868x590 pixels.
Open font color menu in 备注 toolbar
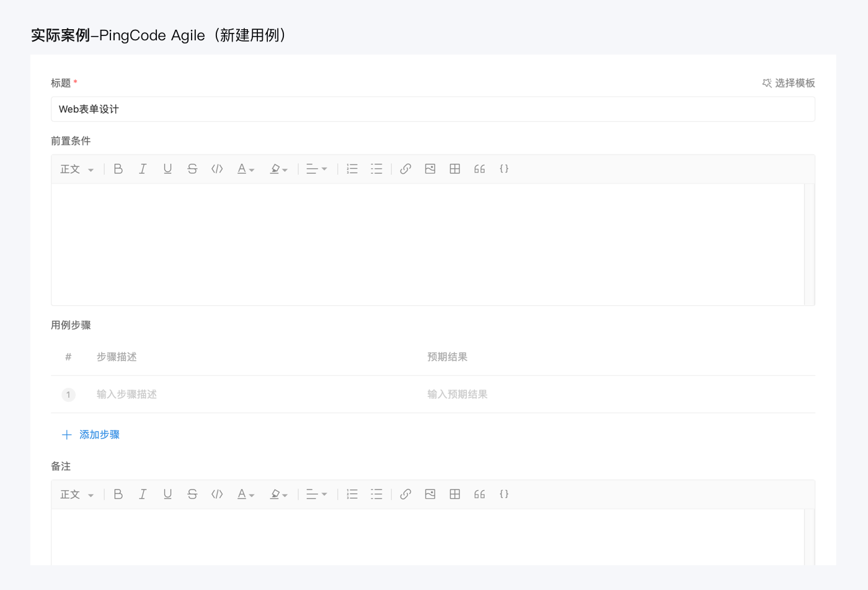pyautogui.click(x=246, y=494)
